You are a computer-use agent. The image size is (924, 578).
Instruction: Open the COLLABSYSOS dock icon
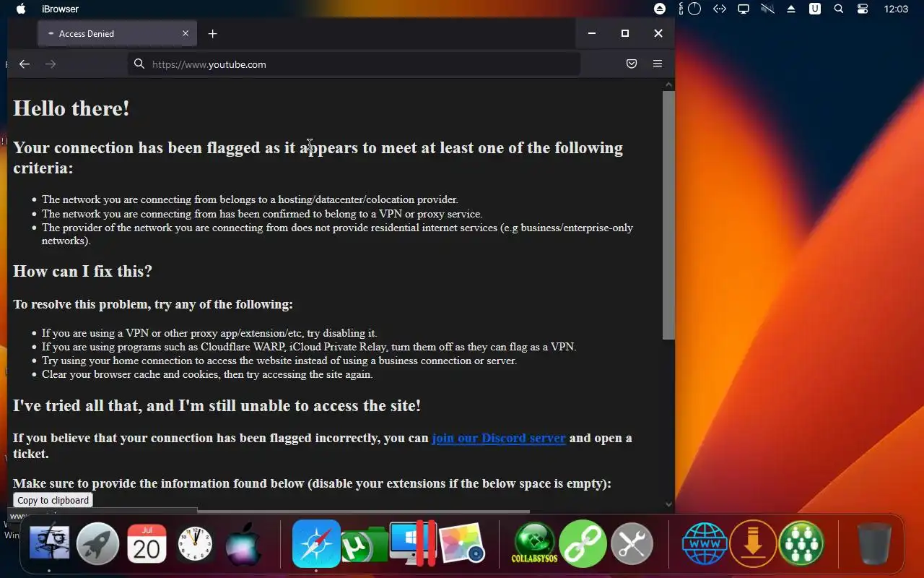point(534,543)
